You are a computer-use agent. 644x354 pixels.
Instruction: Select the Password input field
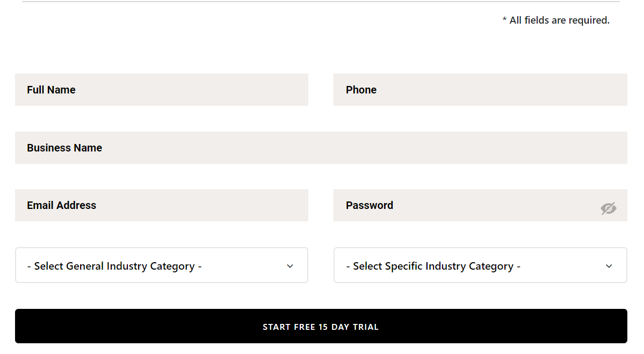click(x=480, y=205)
